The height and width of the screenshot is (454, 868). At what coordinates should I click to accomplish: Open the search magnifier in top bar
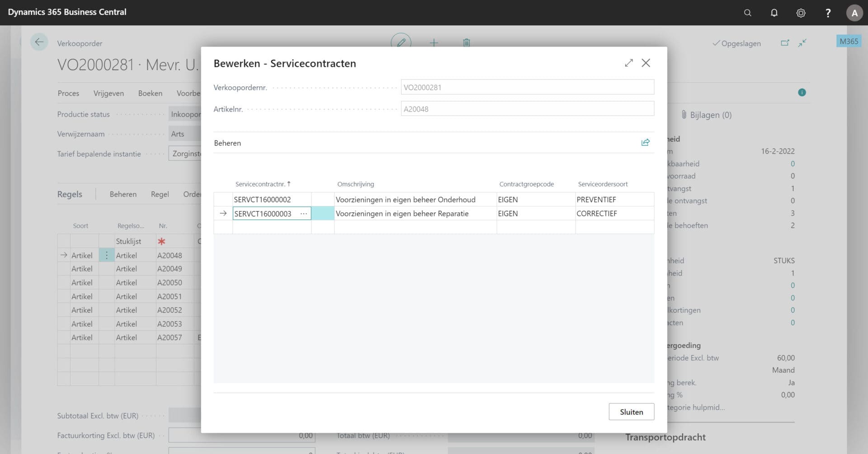[x=747, y=13]
